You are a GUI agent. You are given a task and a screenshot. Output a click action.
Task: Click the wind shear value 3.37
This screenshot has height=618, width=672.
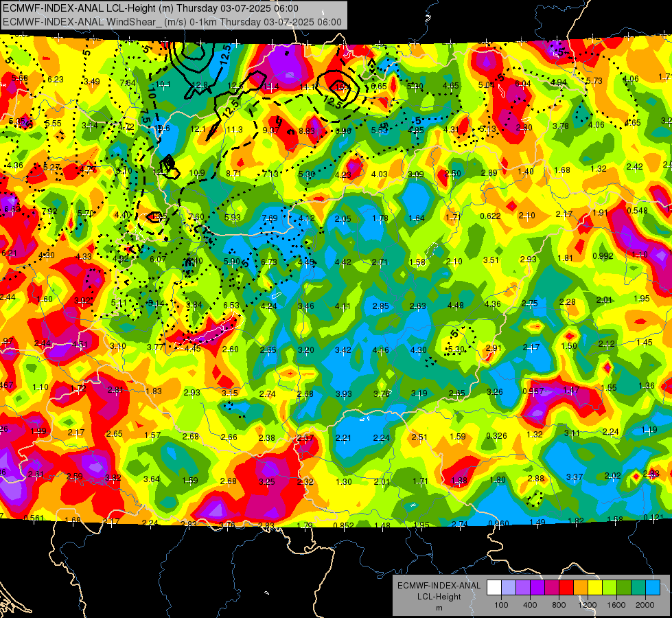575,477
